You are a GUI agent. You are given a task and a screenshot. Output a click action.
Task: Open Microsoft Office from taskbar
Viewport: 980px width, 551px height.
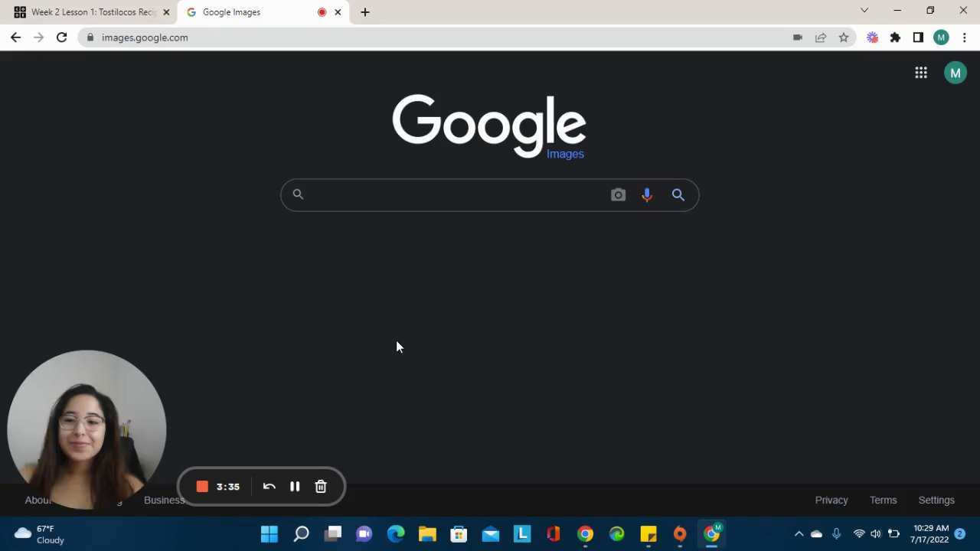click(554, 534)
